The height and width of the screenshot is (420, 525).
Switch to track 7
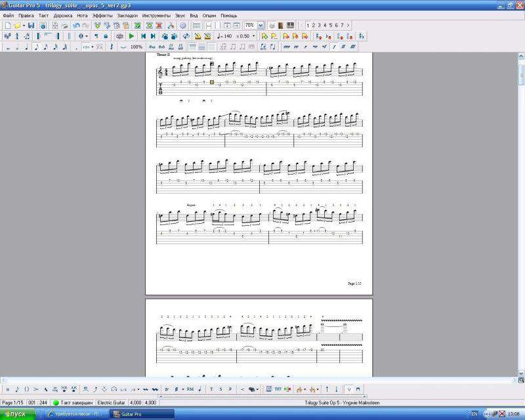[x=342, y=26]
